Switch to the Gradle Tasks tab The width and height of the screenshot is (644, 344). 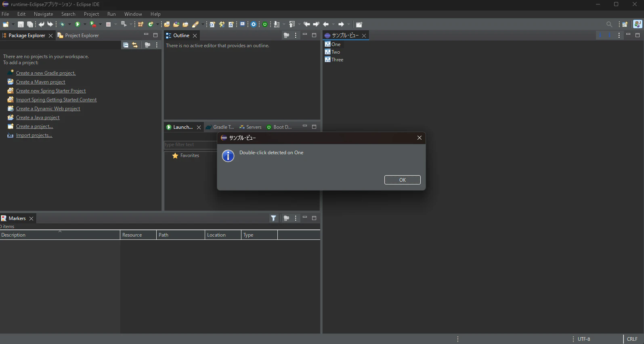pos(220,127)
